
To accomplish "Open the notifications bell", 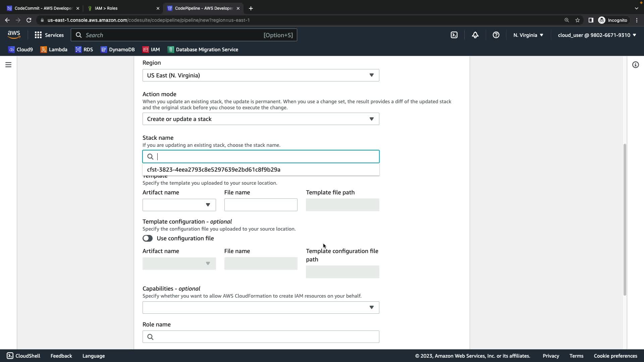I will [x=475, y=35].
